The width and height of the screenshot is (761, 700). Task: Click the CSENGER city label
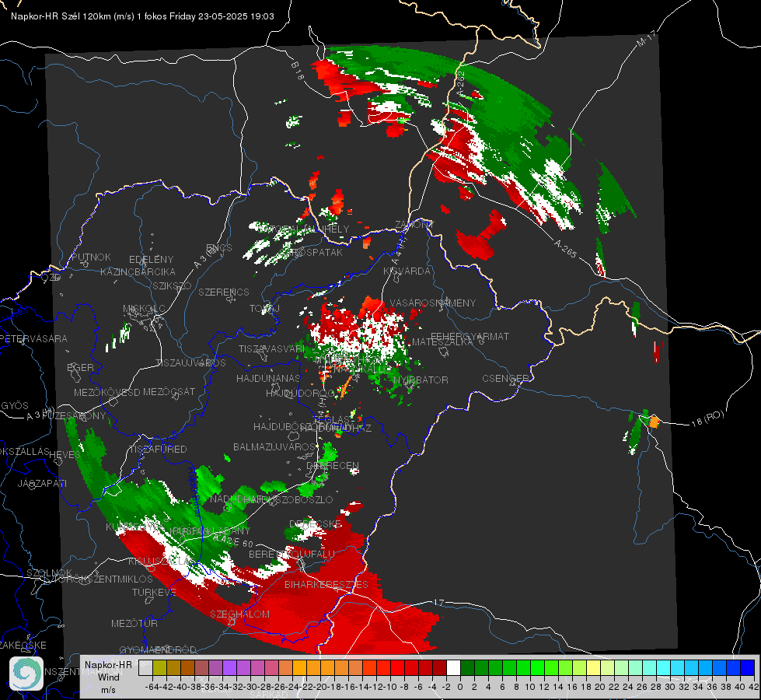[505, 378]
